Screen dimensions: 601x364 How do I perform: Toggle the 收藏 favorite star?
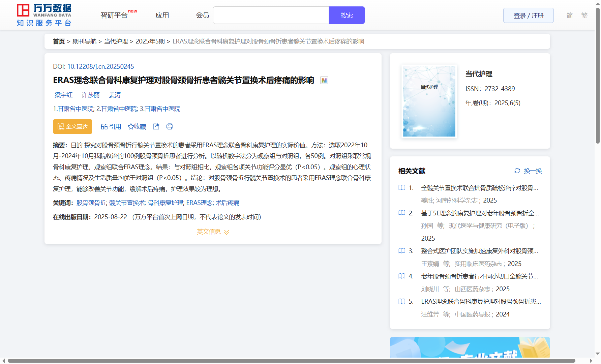point(131,126)
